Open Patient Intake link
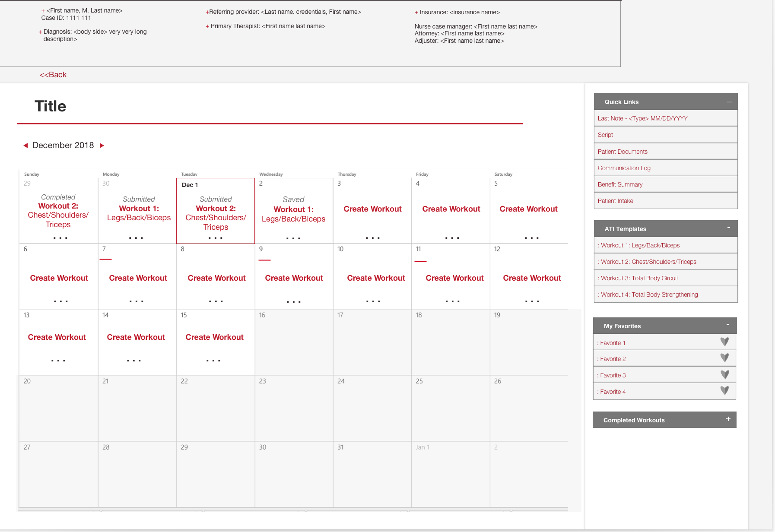The image size is (775, 532). click(x=666, y=201)
